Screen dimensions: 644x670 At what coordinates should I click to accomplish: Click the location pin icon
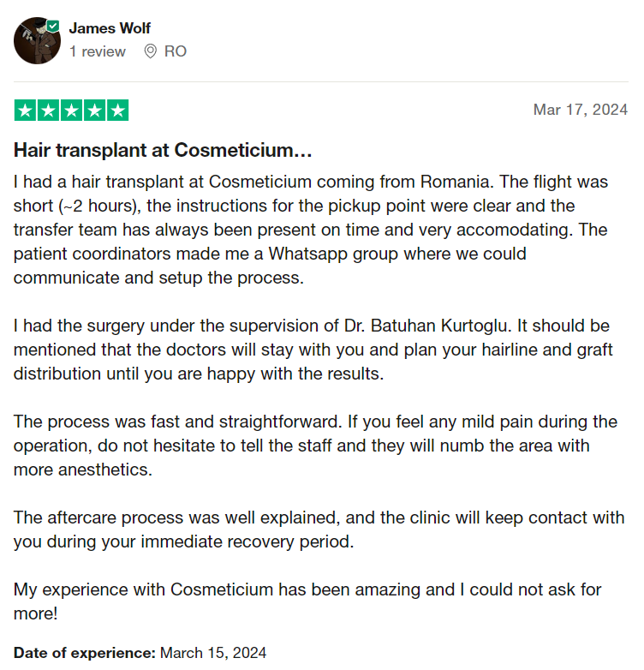pos(150,51)
